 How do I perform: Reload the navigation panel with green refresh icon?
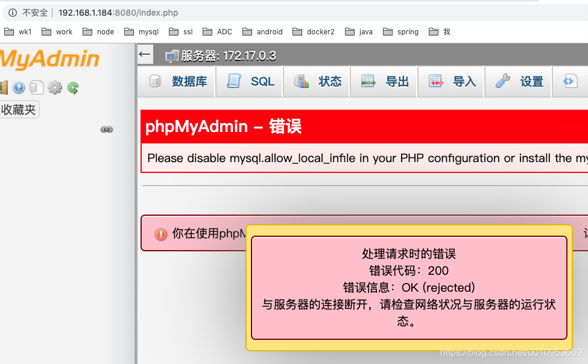click(73, 88)
